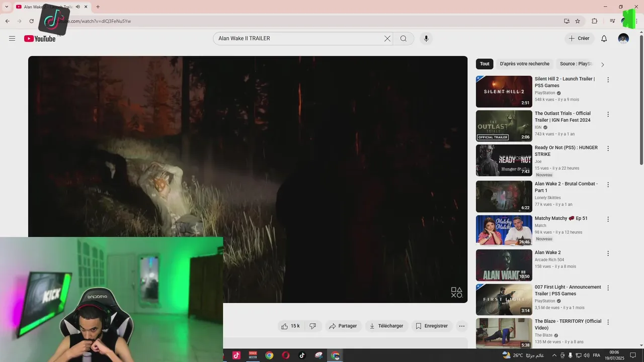The image size is (644, 362).
Task: Open the black TikTok icon in taskbar
Action: pyautogui.click(x=302, y=355)
